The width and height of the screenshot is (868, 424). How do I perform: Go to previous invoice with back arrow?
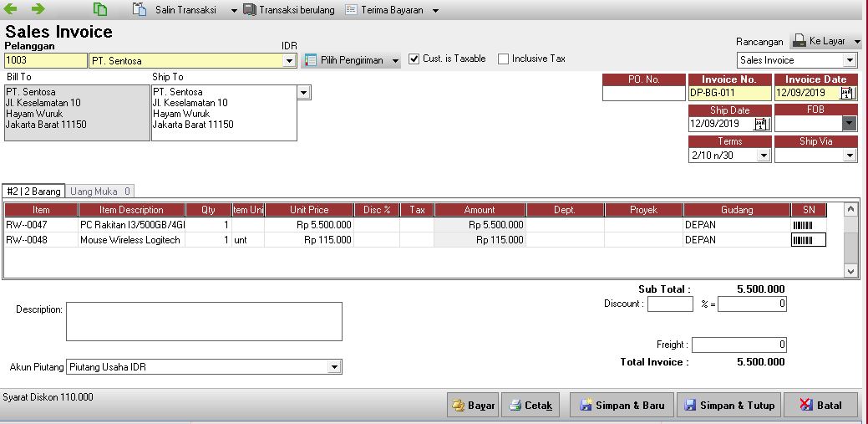click(x=10, y=9)
